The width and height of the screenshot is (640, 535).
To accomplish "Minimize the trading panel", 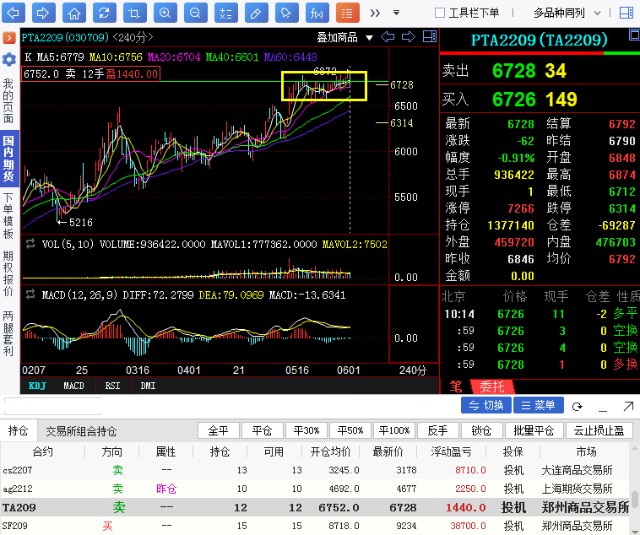I will click(602, 408).
